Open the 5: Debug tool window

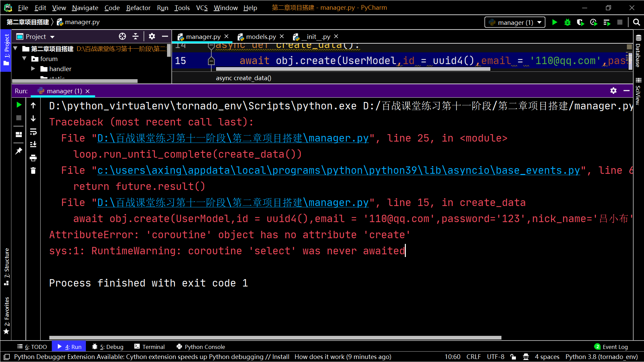click(108, 347)
